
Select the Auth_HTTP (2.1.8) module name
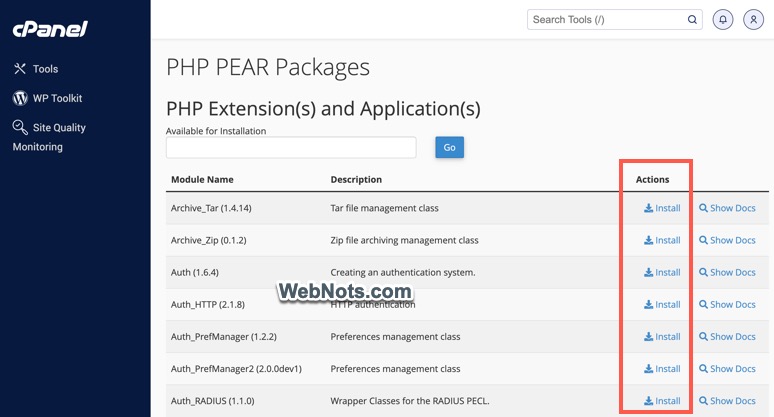(208, 304)
